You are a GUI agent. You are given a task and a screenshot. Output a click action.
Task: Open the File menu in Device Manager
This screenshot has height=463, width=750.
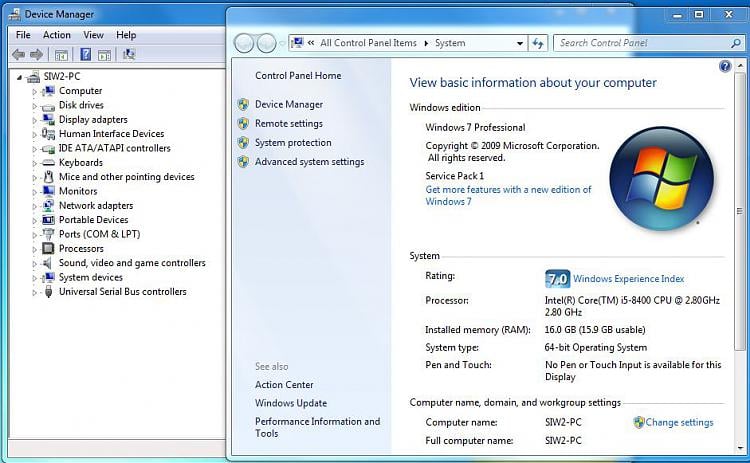[x=23, y=35]
